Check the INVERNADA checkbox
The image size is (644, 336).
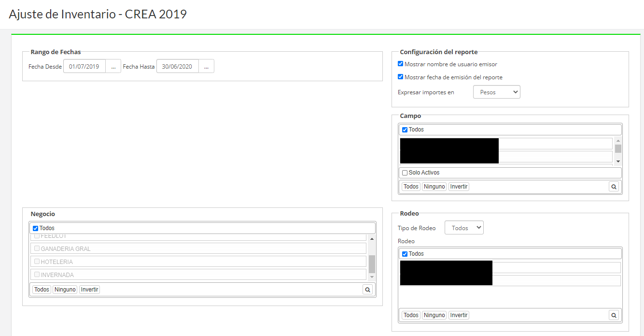pyautogui.click(x=37, y=275)
